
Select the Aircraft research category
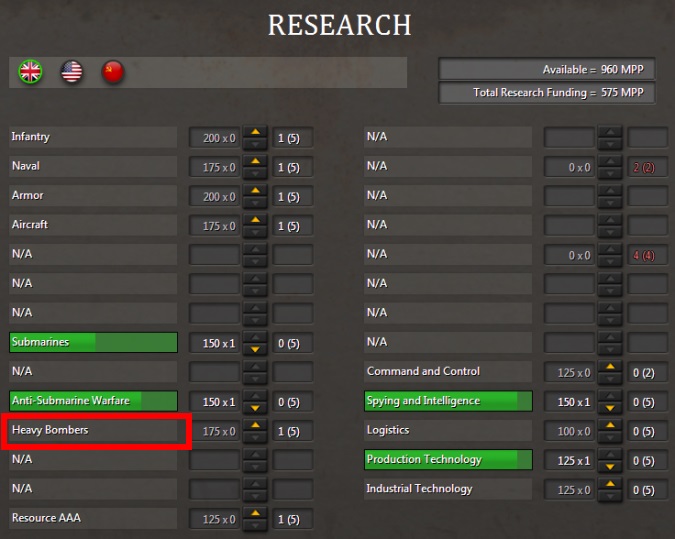[93, 225]
